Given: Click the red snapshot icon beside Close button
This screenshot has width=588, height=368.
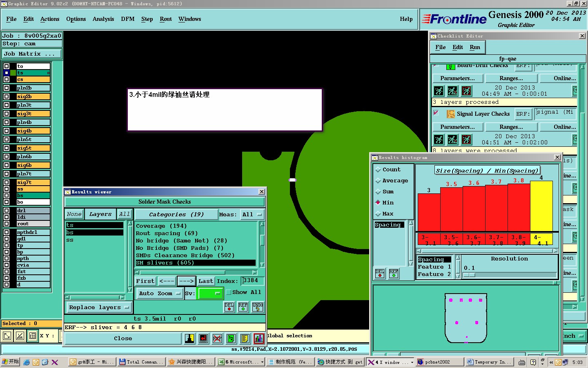Looking at the screenshot, I should pyautogui.click(x=203, y=338).
